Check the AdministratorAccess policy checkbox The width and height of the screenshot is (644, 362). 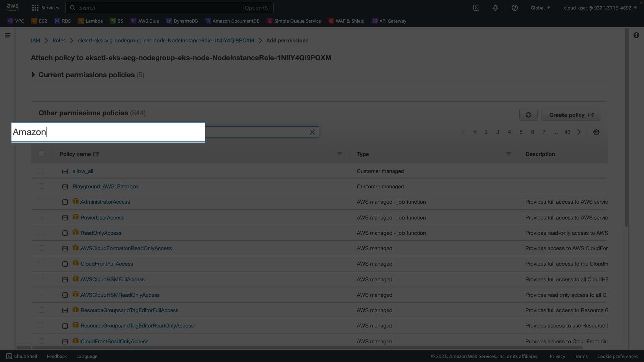click(x=41, y=202)
